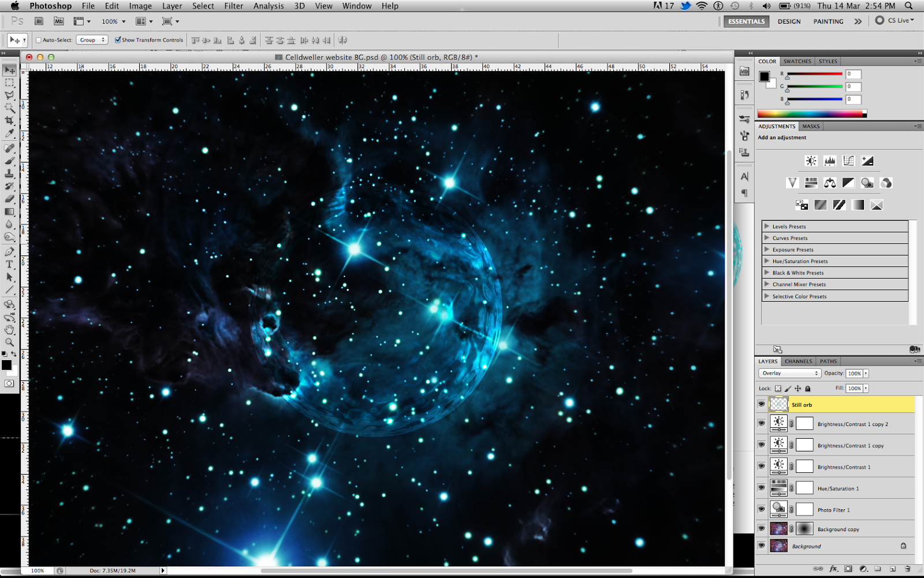The height and width of the screenshot is (578, 924).
Task: Hide the Still orb layer
Action: (x=761, y=404)
